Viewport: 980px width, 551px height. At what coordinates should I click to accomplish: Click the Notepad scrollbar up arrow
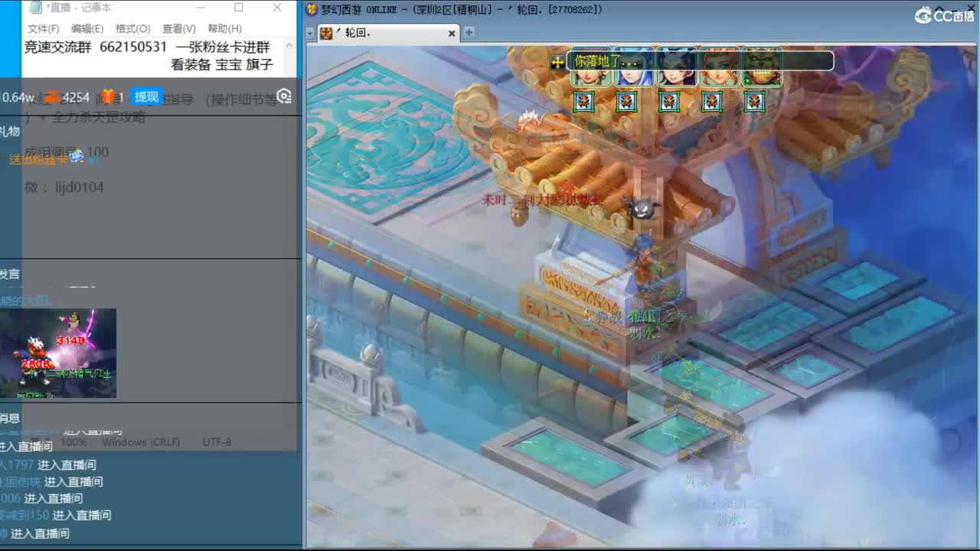(291, 47)
